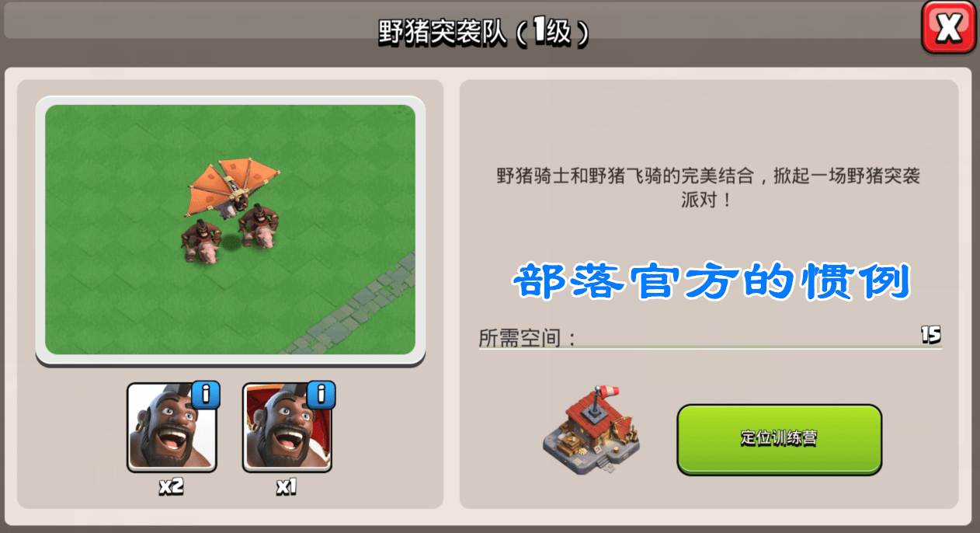Click the level 1级 indicator in title

pos(551,33)
